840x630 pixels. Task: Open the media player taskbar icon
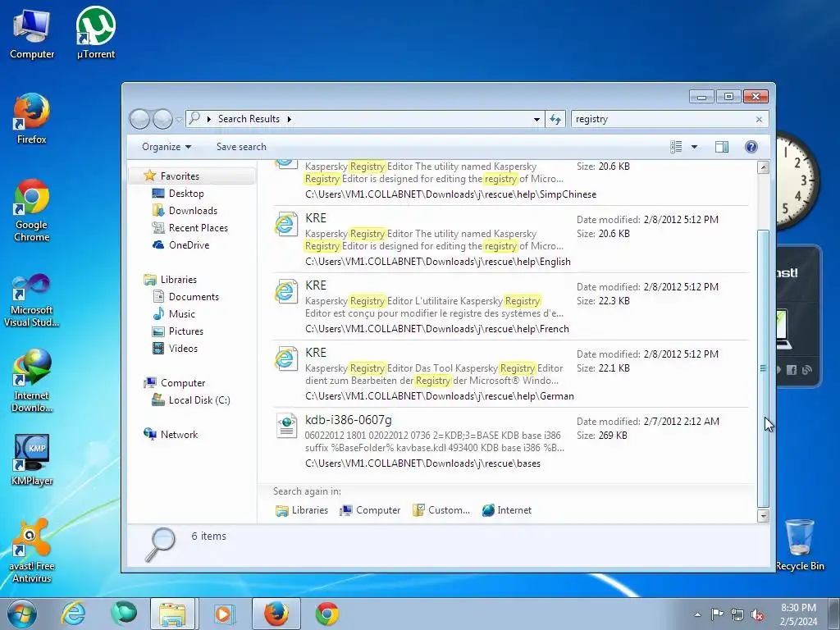(223, 614)
